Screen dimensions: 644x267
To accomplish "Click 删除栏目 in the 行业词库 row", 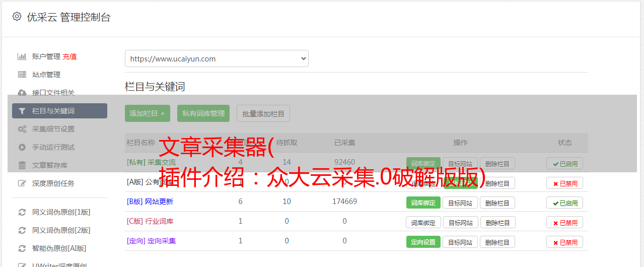I will tap(497, 222).
